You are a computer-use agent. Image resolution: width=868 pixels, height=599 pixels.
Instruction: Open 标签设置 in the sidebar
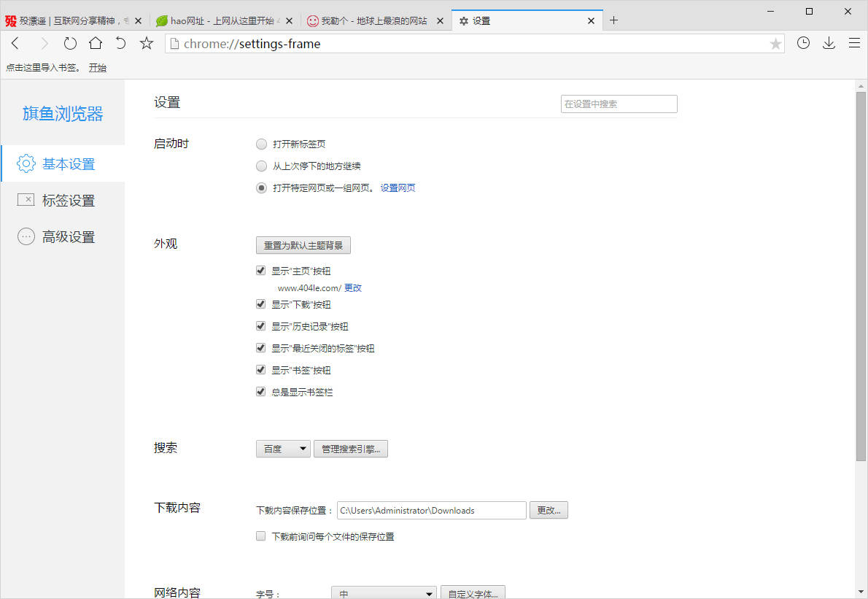point(63,201)
